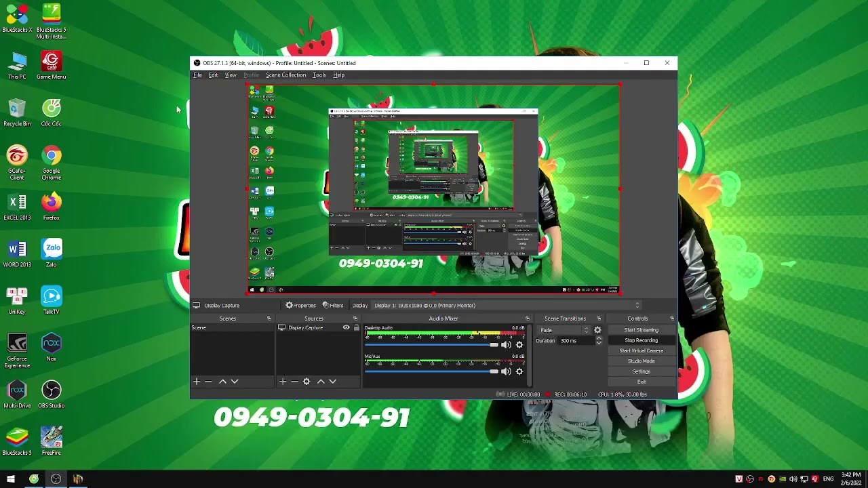Adjust Mic/Aux volume slider

coord(432,371)
